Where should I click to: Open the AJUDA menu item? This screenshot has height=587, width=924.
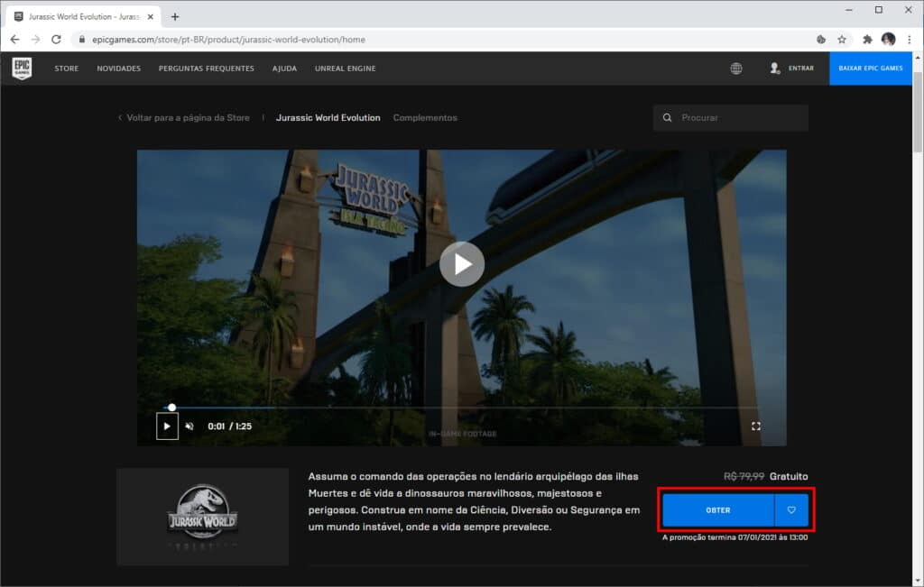[284, 69]
